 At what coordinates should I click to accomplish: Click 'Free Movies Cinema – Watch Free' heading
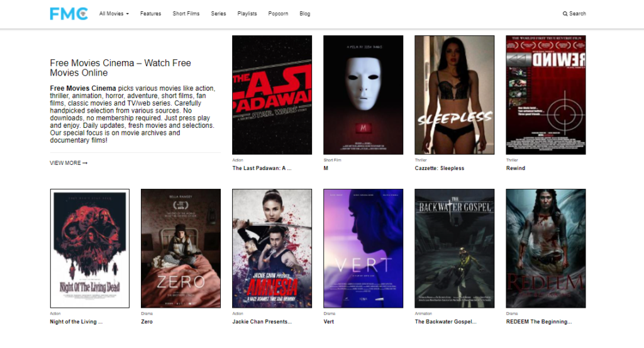120,68
